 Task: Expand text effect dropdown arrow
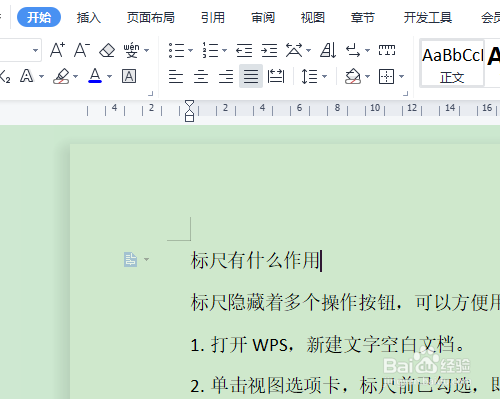tap(41, 77)
